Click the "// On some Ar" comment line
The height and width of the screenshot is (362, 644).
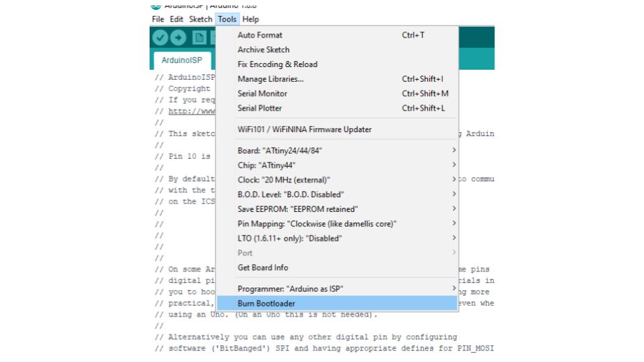pos(185,269)
